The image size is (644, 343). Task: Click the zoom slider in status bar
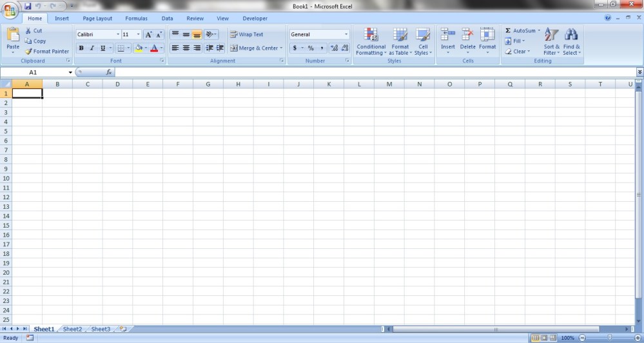click(610, 338)
